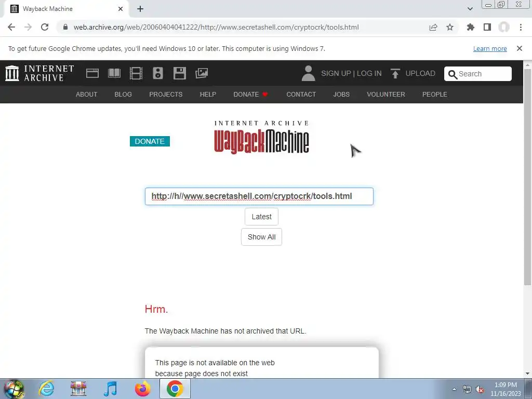Open the Windows Start button
532x399 pixels.
tap(14, 389)
